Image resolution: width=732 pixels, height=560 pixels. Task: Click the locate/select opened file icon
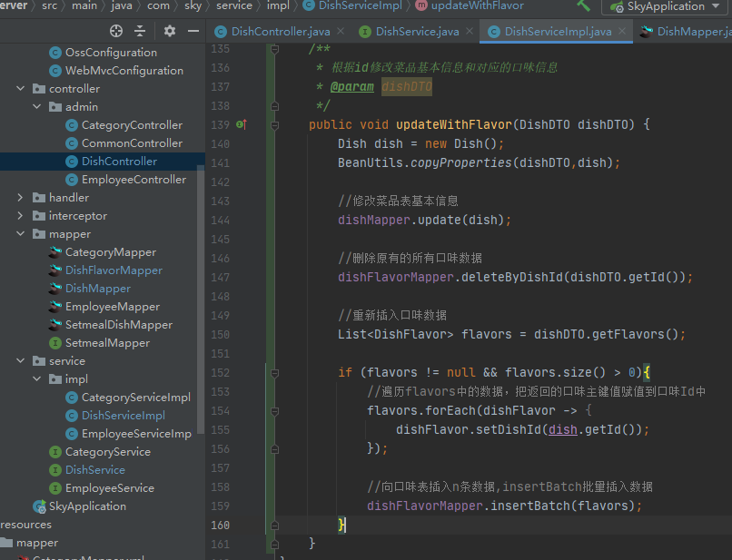tap(116, 31)
